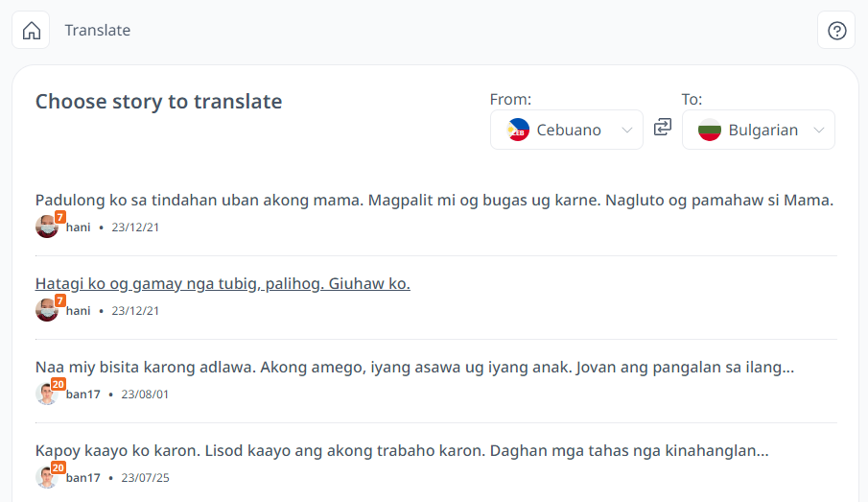
Task: Open story "Hatagi ko og gamay nga tubig"
Action: click(x=223, y=284)
